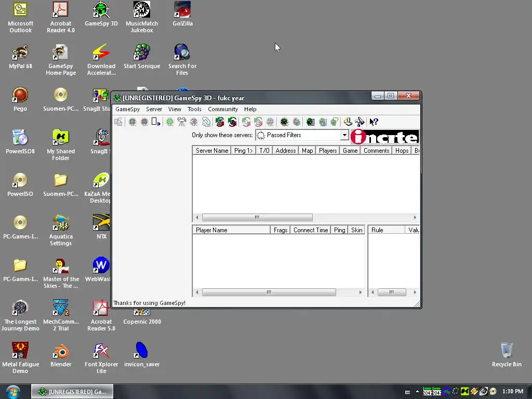532x399 pixels.
Task: Select the Microsoft Outlook desktop icon
Action: pos(20,17)
